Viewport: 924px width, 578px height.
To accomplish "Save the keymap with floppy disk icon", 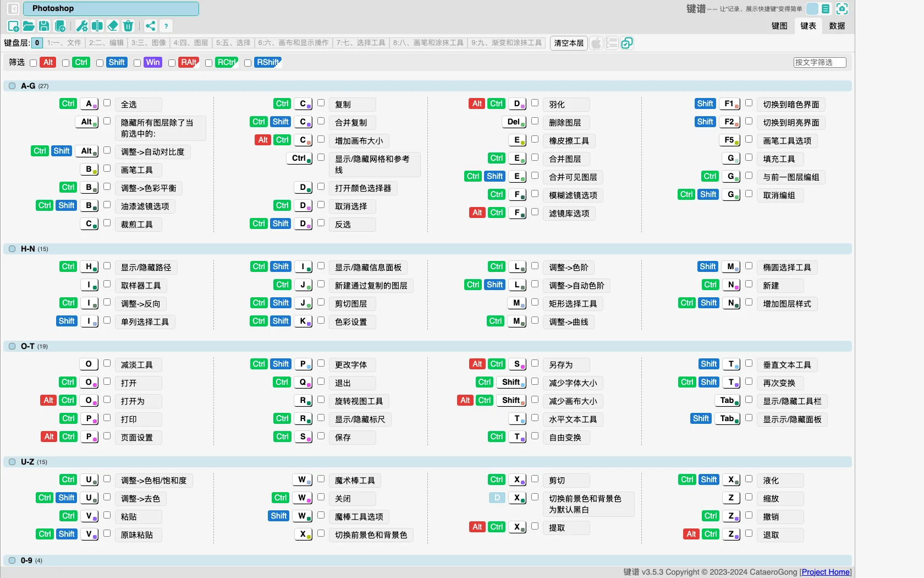I will (x=44, y=26).
